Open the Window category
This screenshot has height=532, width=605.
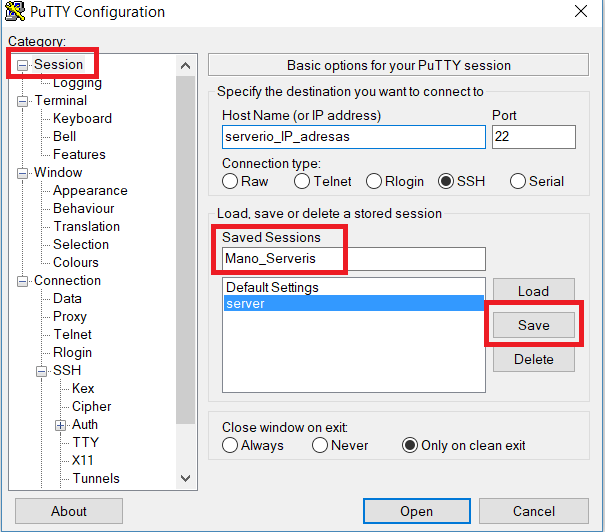point(58,172)
